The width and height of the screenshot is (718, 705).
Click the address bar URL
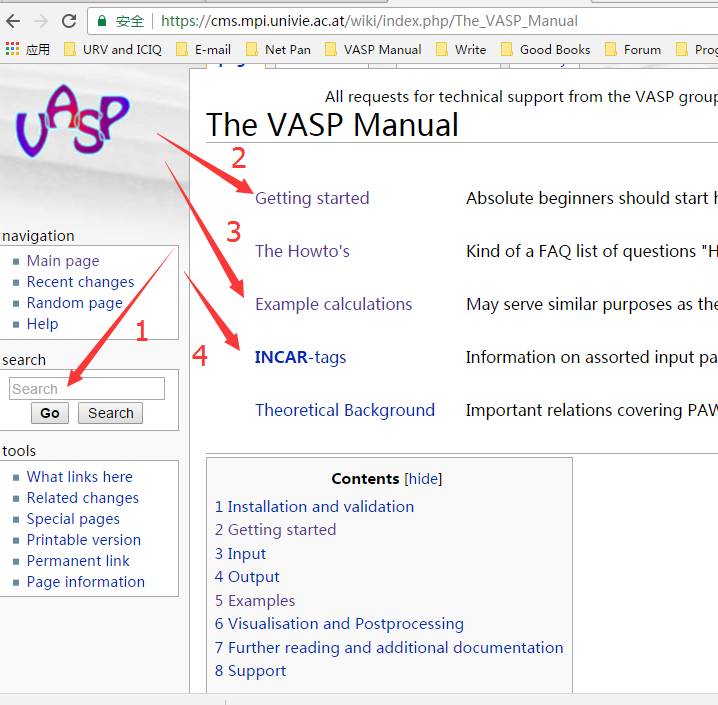370,20
